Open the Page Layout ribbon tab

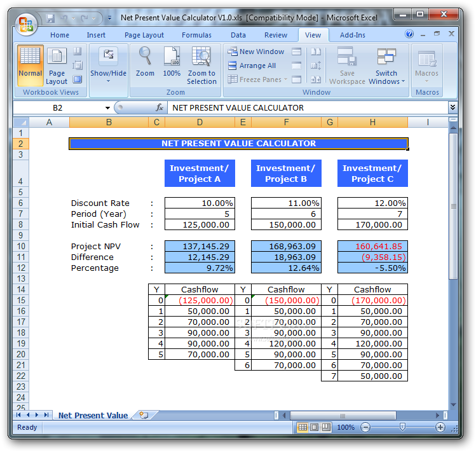tap(144, 35)
